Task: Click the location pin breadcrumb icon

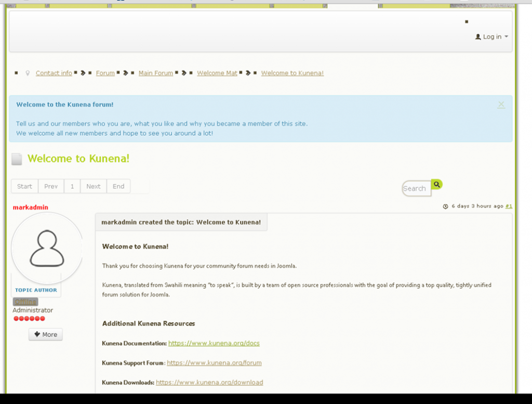Action: point(28,73)
